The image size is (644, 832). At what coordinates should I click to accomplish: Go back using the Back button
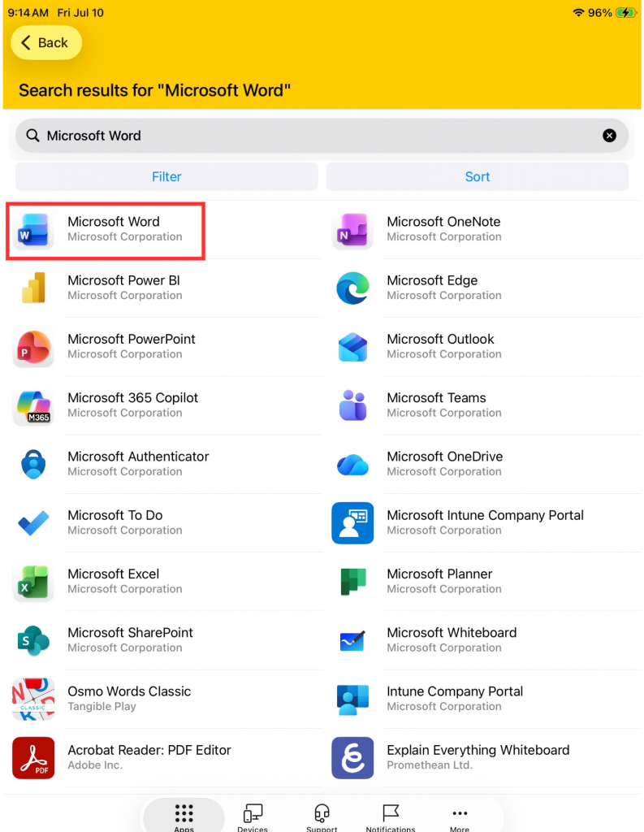(46, 43)
